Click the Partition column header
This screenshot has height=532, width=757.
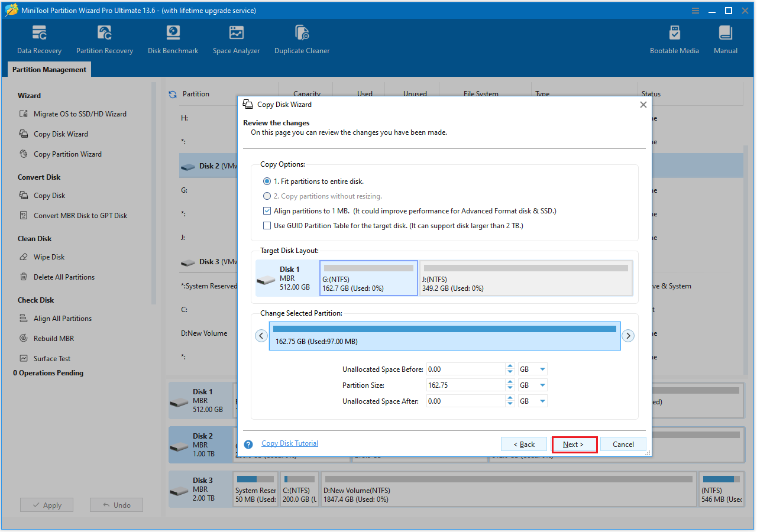point(196,94)
